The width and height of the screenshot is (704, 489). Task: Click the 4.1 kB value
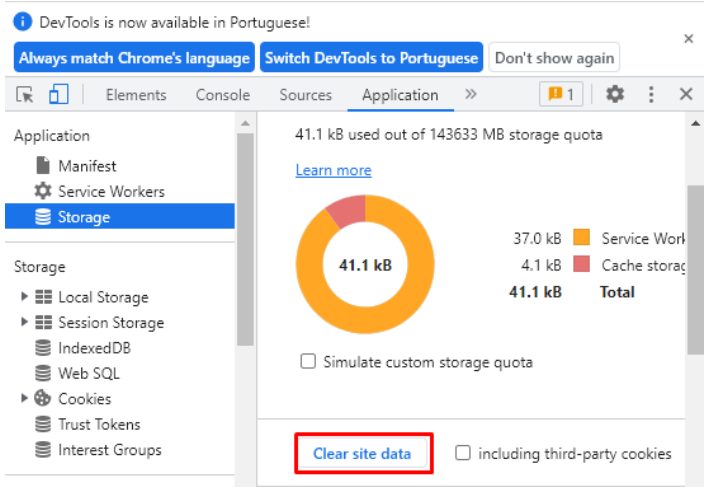541,265
